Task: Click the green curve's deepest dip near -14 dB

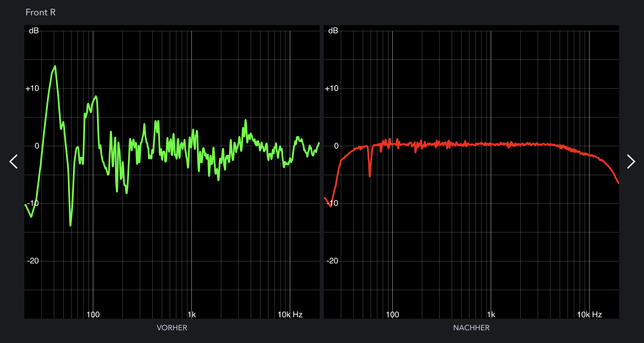Action: click(70, 224)
